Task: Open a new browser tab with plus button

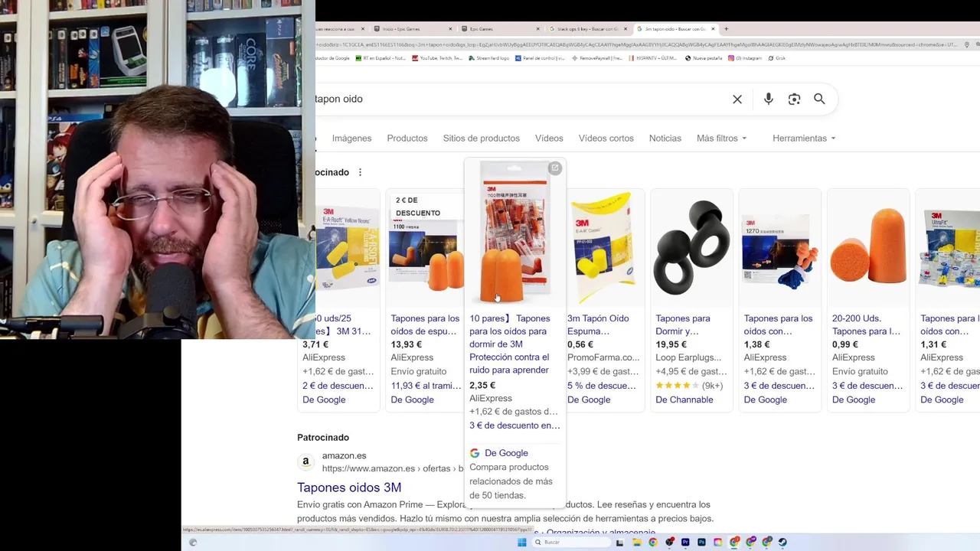Action: pyautogui.click(x=727, y=29)
